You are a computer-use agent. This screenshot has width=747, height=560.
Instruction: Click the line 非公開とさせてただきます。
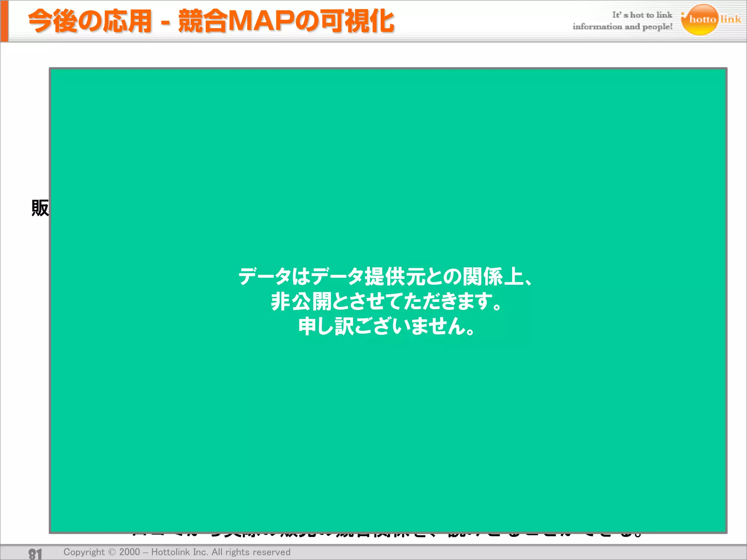(x=387, y=301)
